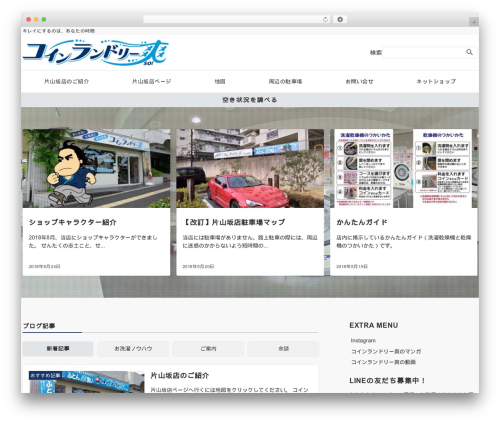Click the browser address bar
Image resolution: width=500 pixels, height=423 pixels.
pos(237,19)
